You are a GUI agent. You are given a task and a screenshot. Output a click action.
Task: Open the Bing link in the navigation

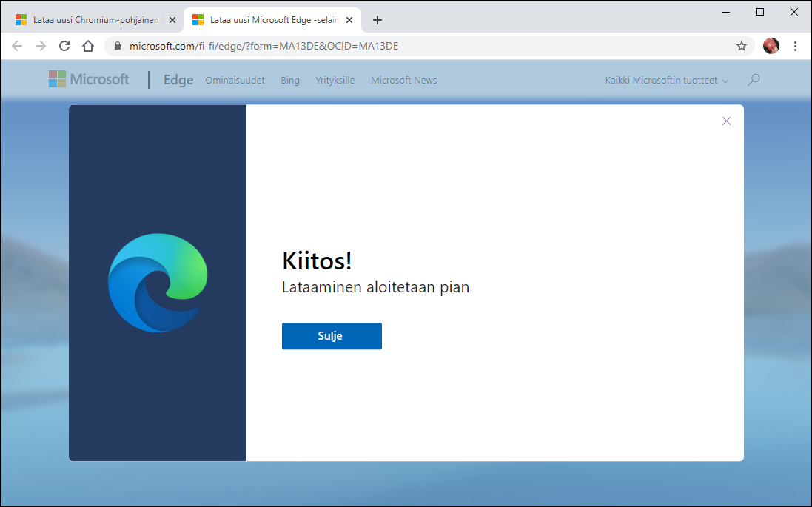click(x=289, y=80)
